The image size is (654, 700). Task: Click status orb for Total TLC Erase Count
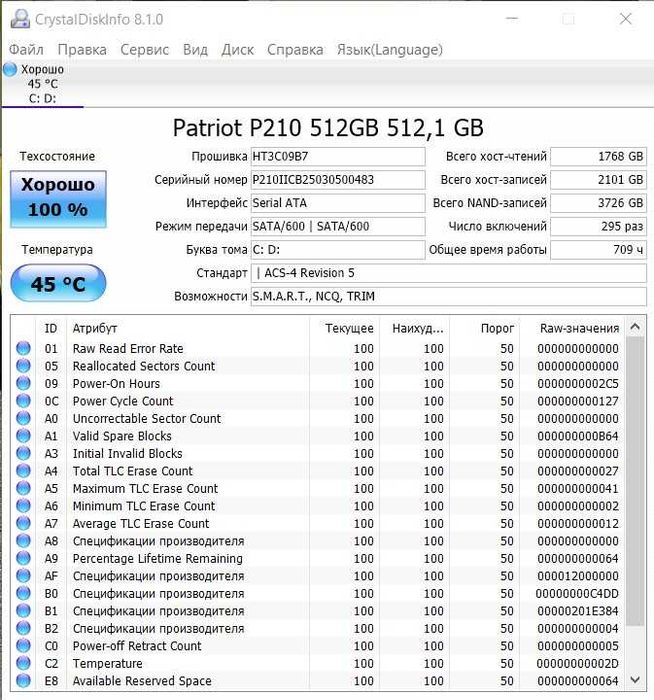click(x=23, y=471)
